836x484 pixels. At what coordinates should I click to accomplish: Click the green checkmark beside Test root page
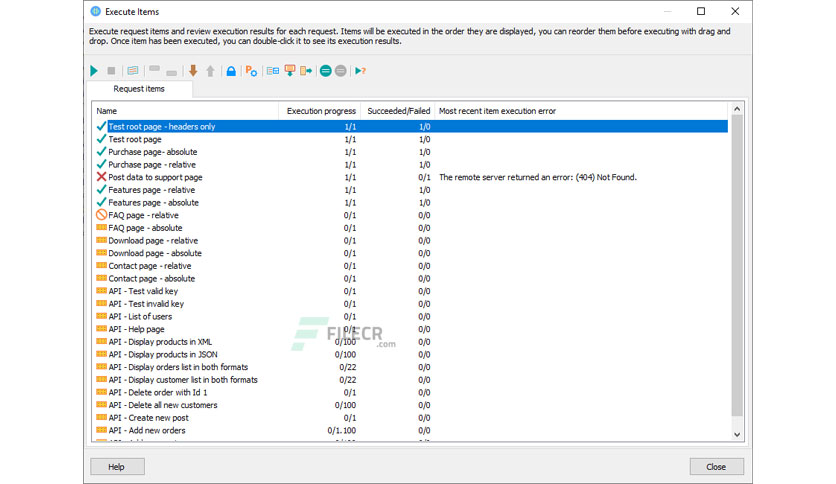[101, 139]
